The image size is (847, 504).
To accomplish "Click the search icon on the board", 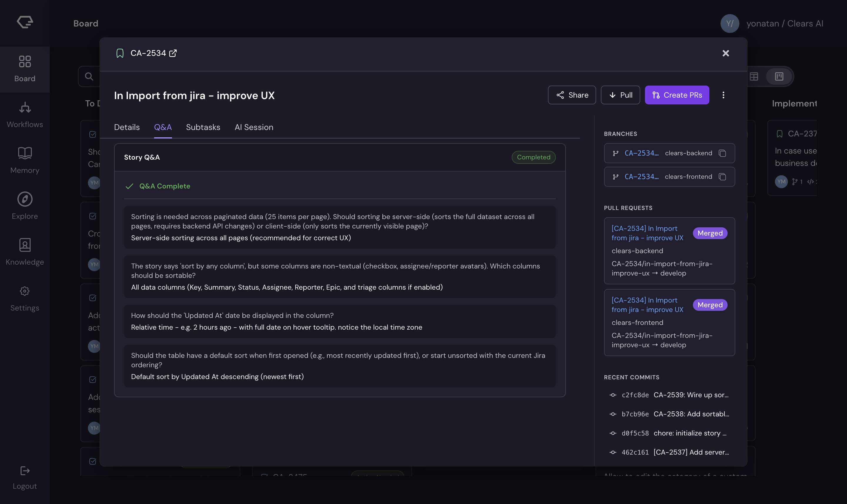I will [x=89, y=76].
